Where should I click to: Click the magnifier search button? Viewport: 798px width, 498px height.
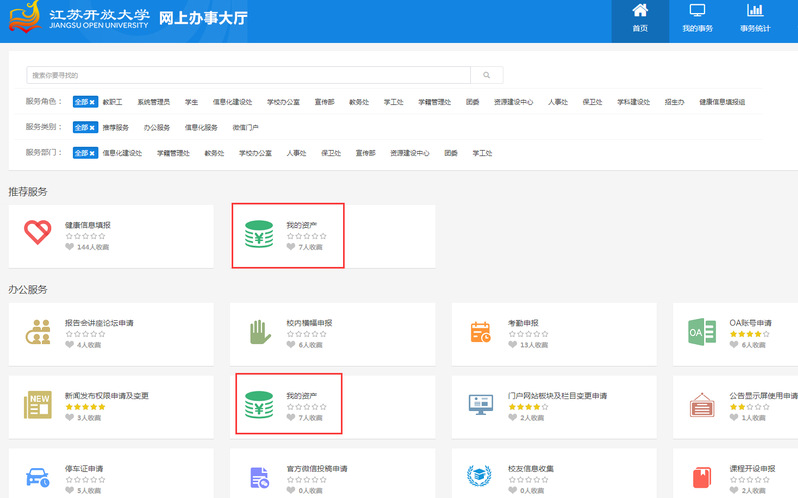click(487, 75)
